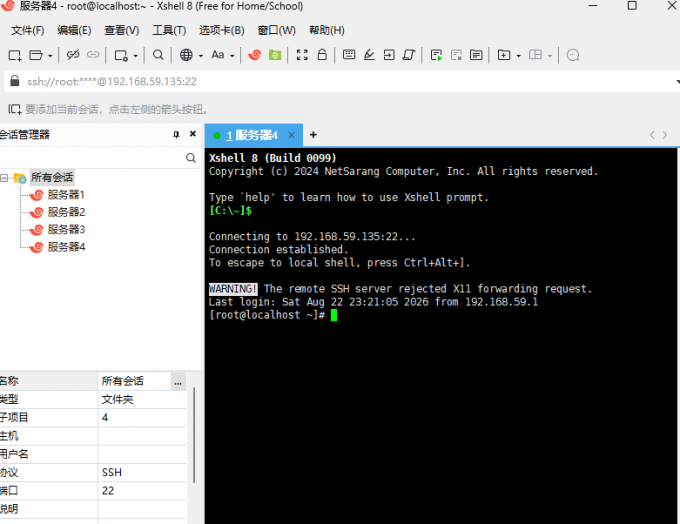Viewport: 680px width, 524px height.
Task: Click the globe encoding toolbar icon
Action: point(186,55)
